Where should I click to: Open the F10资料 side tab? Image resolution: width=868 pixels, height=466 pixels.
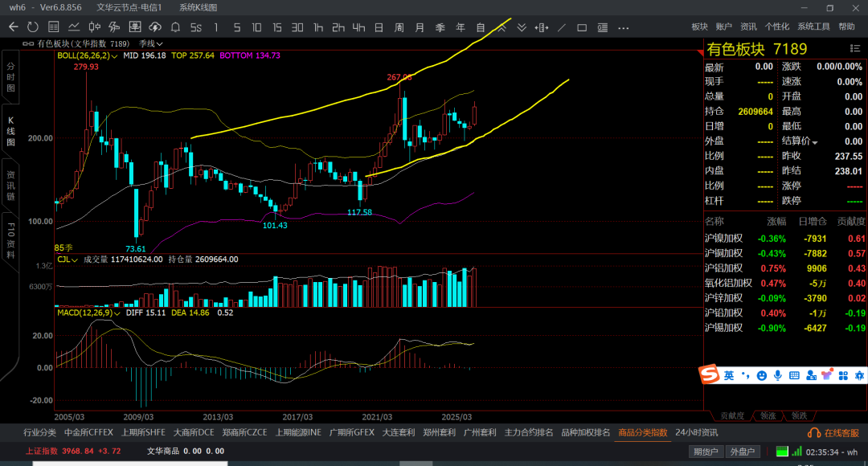[x=10, y=240]
